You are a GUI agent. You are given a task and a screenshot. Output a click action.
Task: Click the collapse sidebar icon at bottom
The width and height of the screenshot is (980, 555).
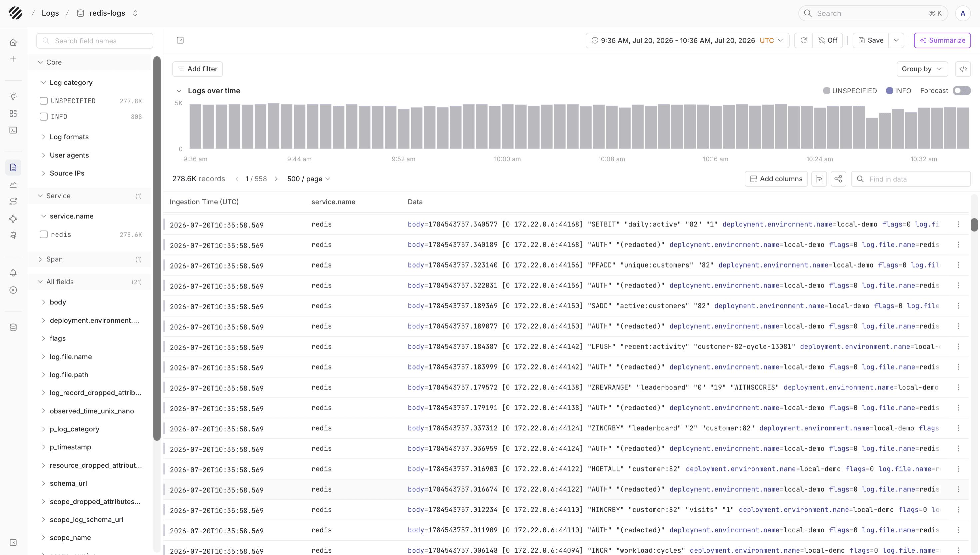[13, 542]
